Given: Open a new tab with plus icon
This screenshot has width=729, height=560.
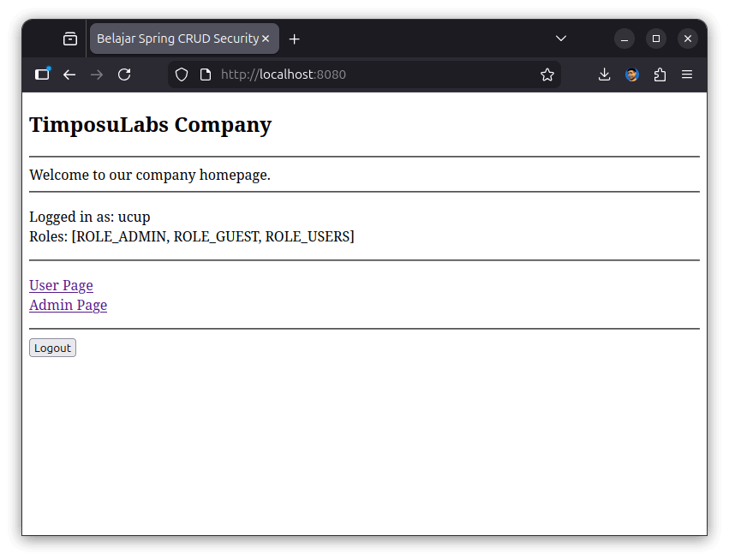Looking at the screenshot, I should 295,39.
